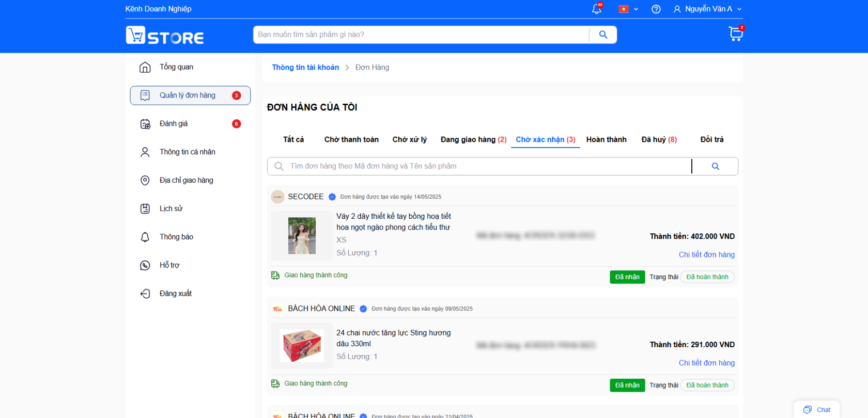The image size is (868, 418).
Task: Click the red 6 badge on Đánh giá
Action: pos(237,124)
